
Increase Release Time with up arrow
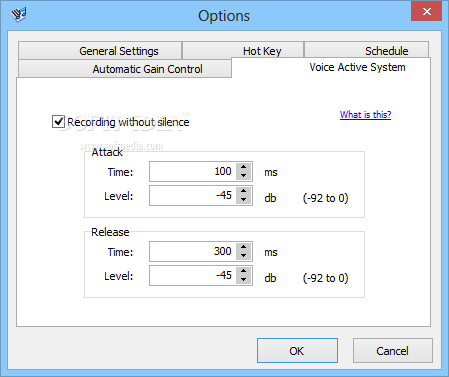244,247
